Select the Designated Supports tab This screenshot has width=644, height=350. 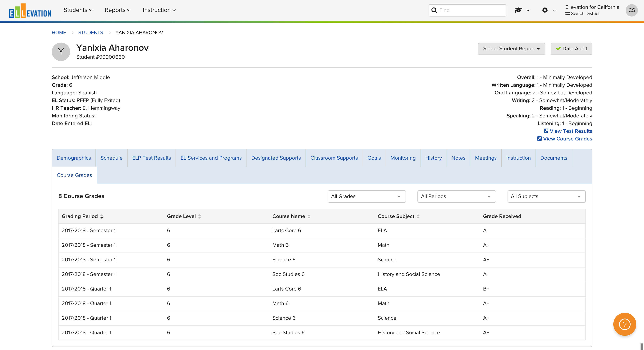[276, 158]
